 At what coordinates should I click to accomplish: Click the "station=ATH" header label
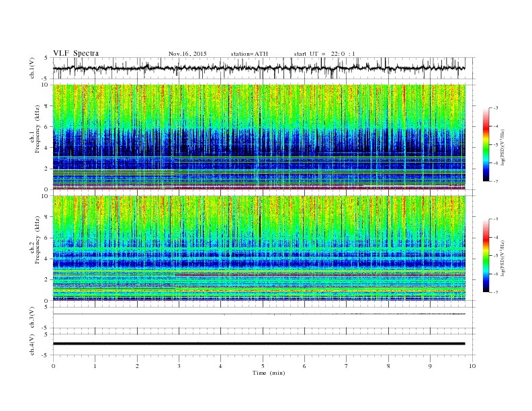pyautogui.click(x=249, y=54)
